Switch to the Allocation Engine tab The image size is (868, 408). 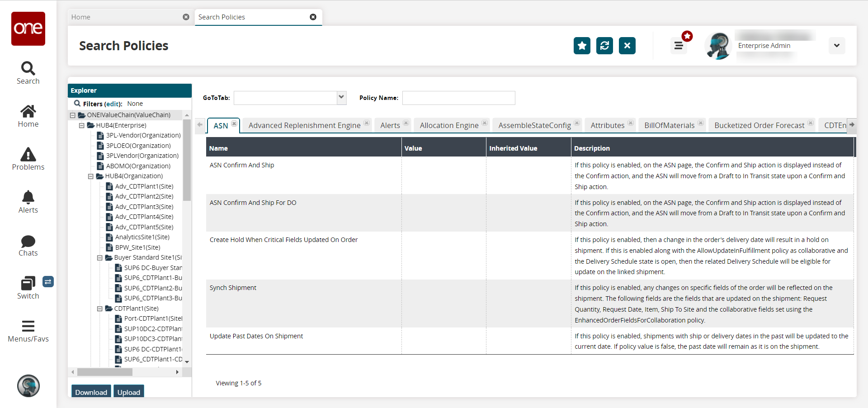(448, 125)
